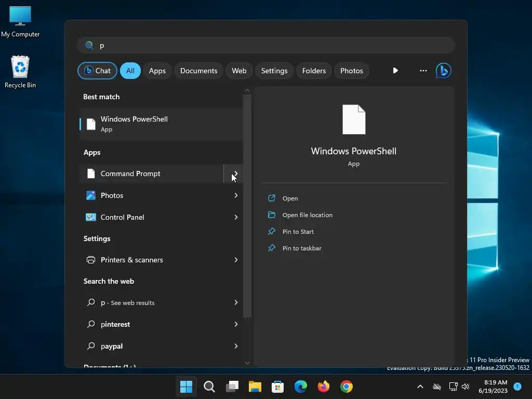Switch to the Web filter tab
Image resolution: width=532 pixels, height=399 pixels.
pos(239,71)
